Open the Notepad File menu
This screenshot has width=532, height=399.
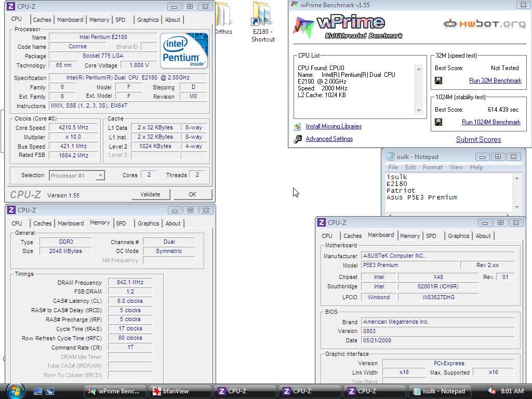click(393, 167)
